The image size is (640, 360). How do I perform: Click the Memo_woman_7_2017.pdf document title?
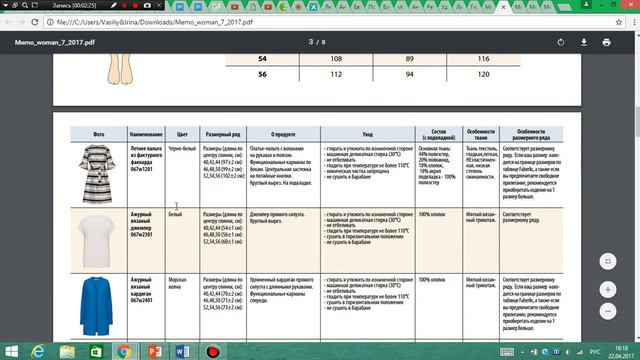[x=55, y=42]
